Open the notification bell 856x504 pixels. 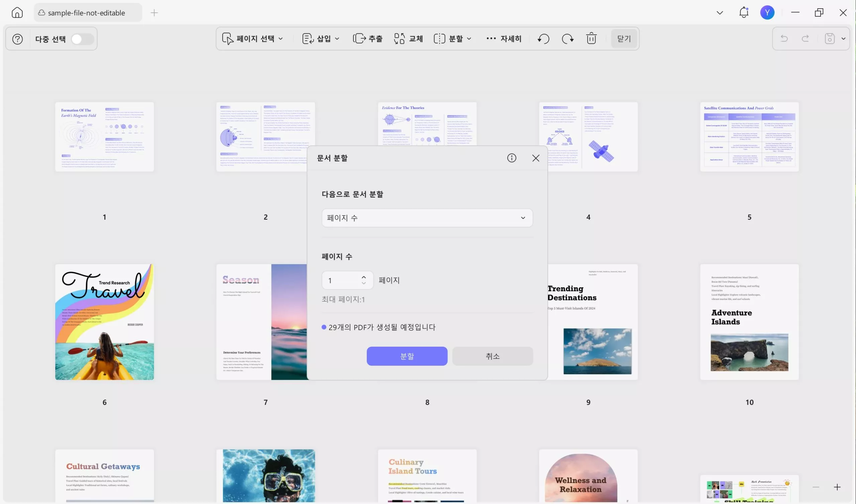(743, 13)
